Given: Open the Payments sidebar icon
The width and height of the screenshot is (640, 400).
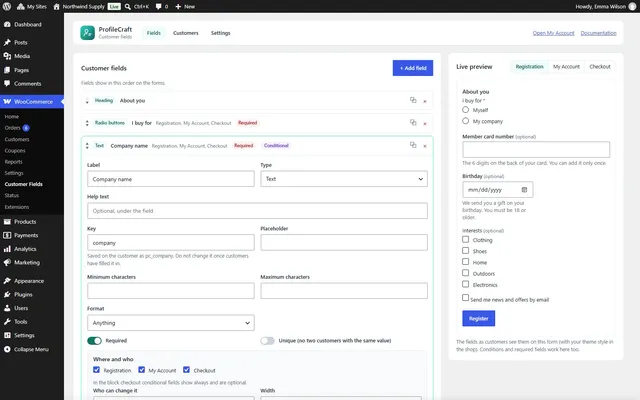Looking at the screenshot, I should [x=7, y=236].
